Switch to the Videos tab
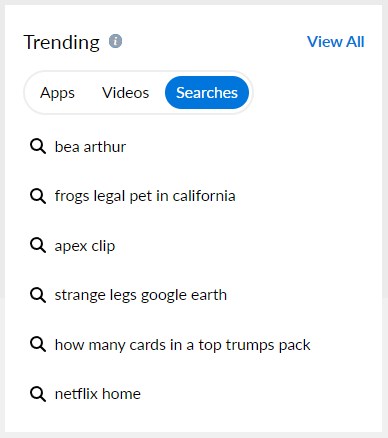Viewport: 388px width, 438px height. [125, 93]
